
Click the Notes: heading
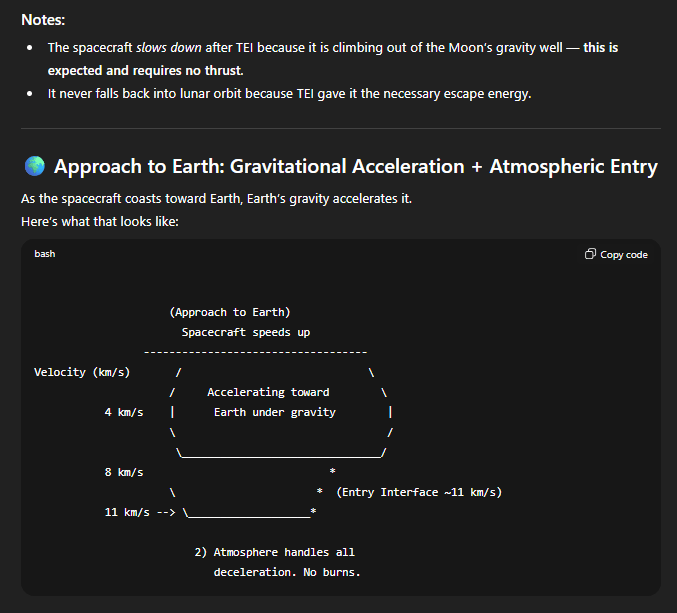point(51,19)
